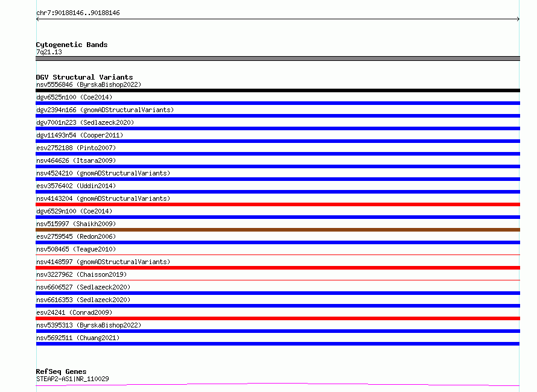The image size is (537, 392).
Task: Open nsv3227962 (Chaisson2019) label
Action: point(81,274)
